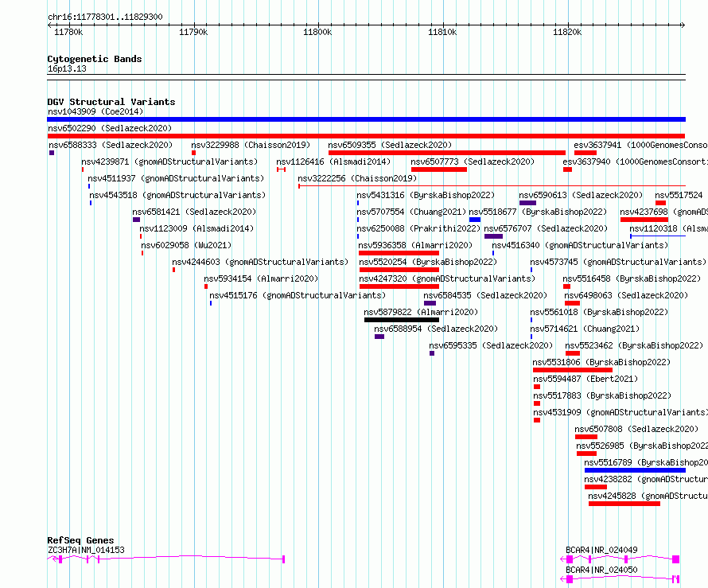Select nsv5517883 (ByrskaBishop2022) label
The width and height of the screenshot is (708, 588).
tap(602, 395)
